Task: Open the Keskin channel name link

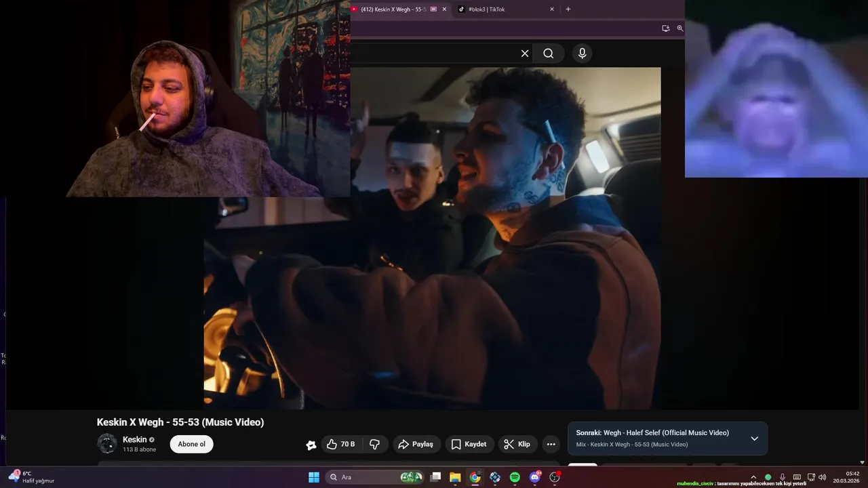Action: click(x=134, y=439)
